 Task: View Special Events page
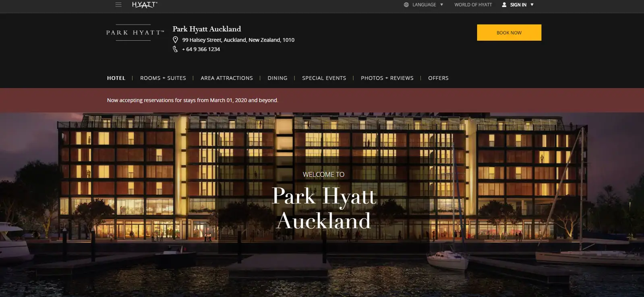[324, 78]
